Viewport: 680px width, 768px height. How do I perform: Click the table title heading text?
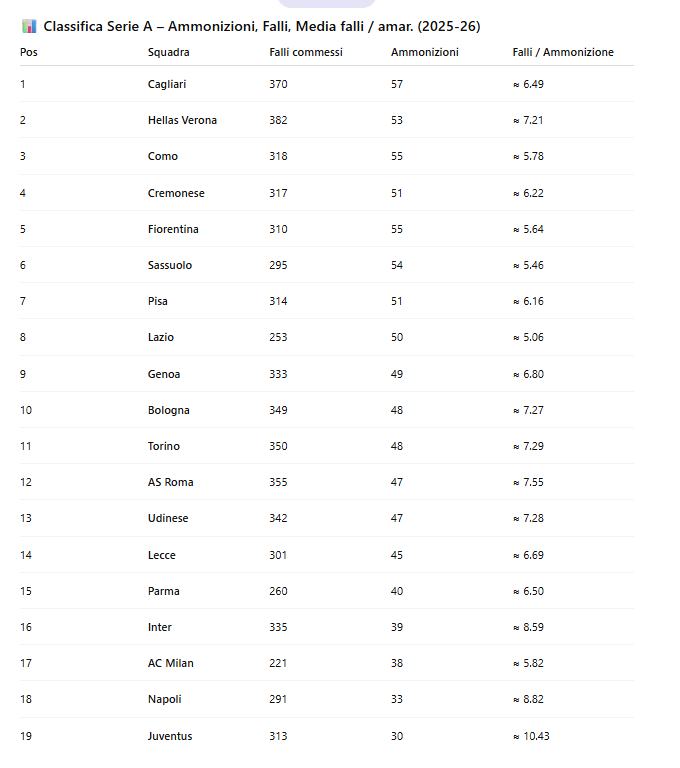click(262, 27)
